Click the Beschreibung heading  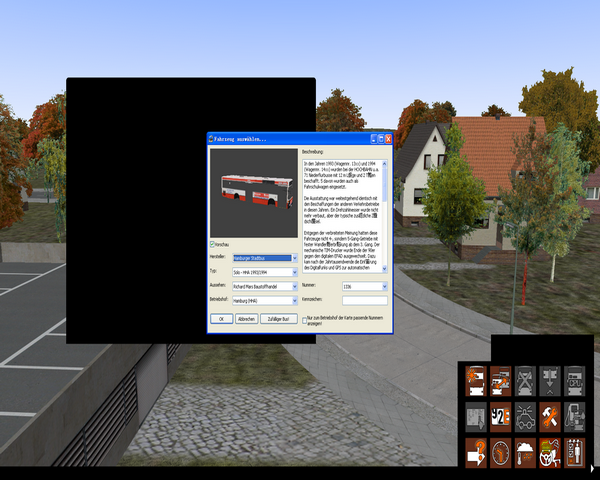(x=313, y=152)
